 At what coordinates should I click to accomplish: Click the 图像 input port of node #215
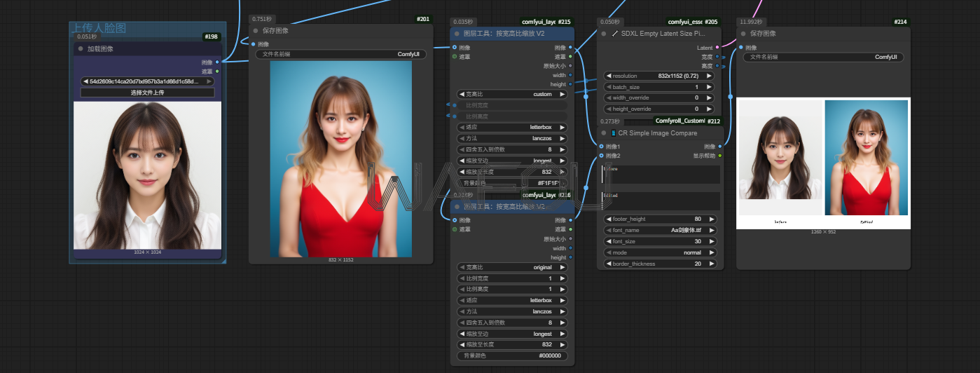coord(454,48)
